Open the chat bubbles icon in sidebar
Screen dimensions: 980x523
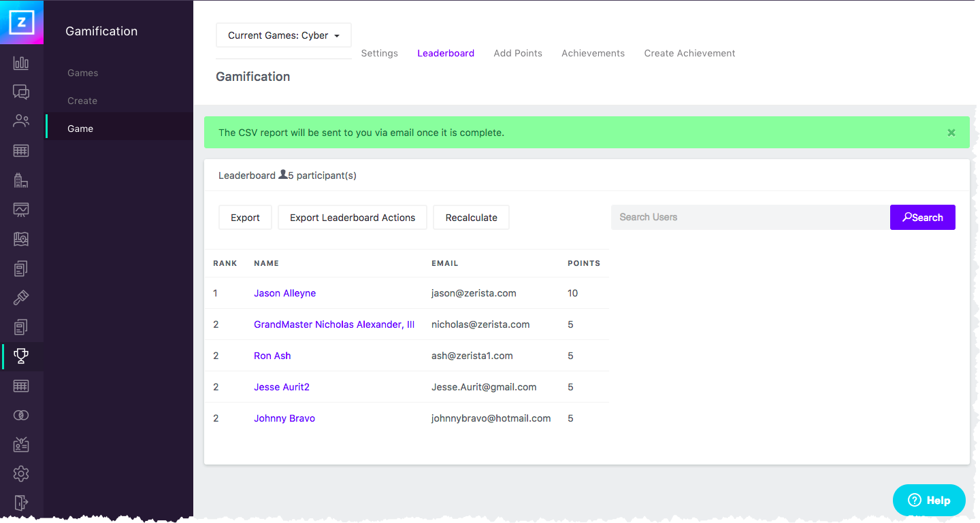(21, 92)
